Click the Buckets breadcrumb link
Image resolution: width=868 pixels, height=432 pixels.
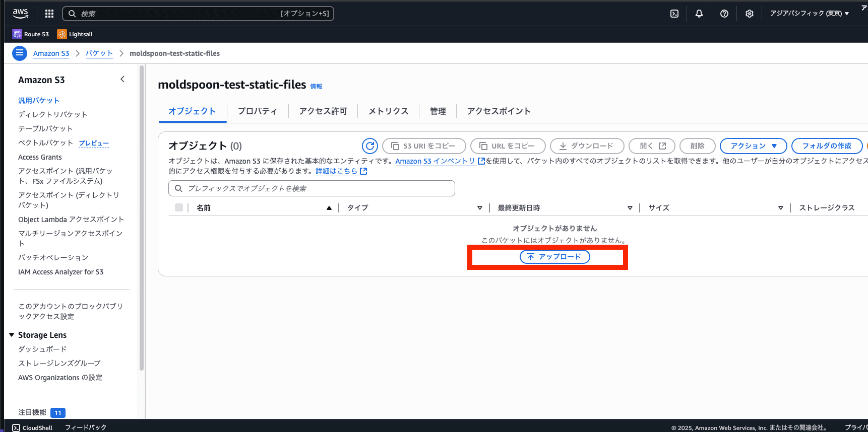point(99,53)
